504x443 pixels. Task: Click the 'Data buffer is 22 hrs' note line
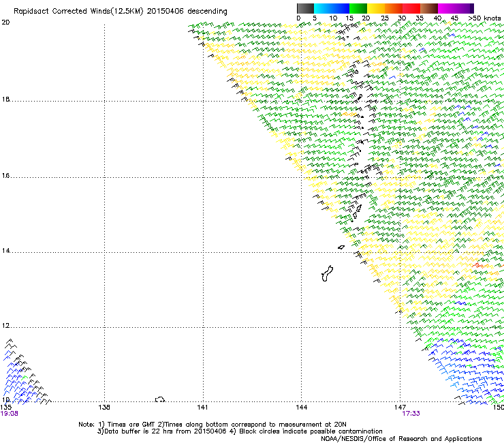pos(240,431)
